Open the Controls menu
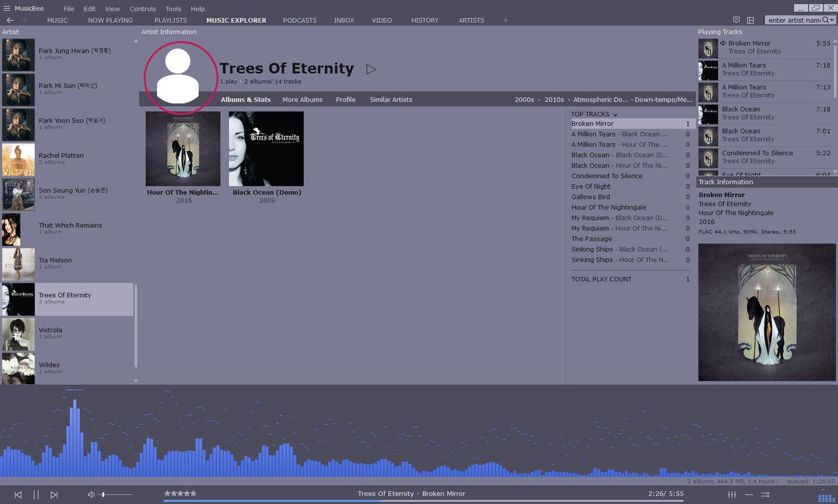Image resolution: width=838 pixels, height=504 pixels. [143, 9]
